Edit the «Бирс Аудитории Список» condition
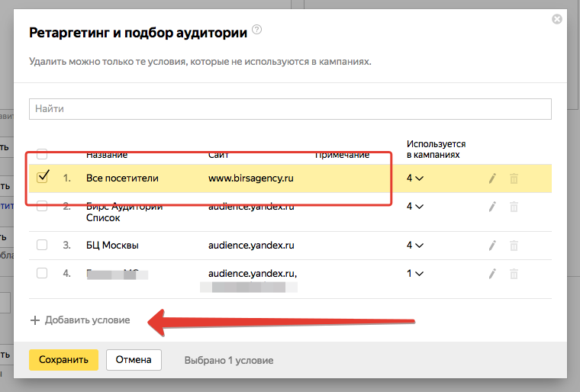This screenshot has height=392, width=580. click(492, 206)
